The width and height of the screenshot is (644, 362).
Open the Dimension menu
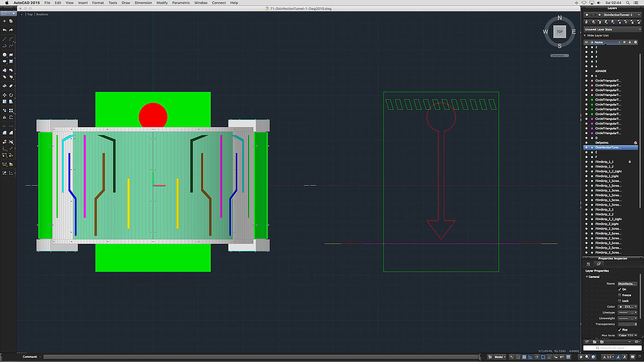[x=143, y=3]
